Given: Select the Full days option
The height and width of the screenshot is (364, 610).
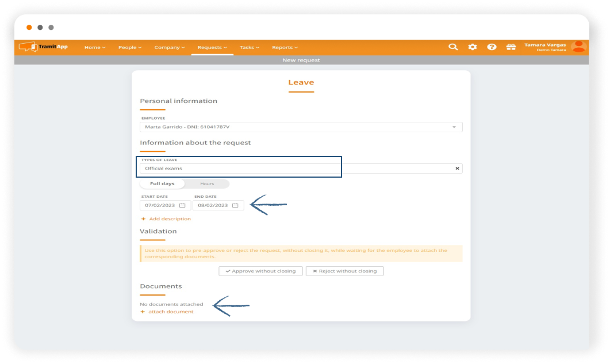Looking at the screenshot, I should (x=162, y=184).
